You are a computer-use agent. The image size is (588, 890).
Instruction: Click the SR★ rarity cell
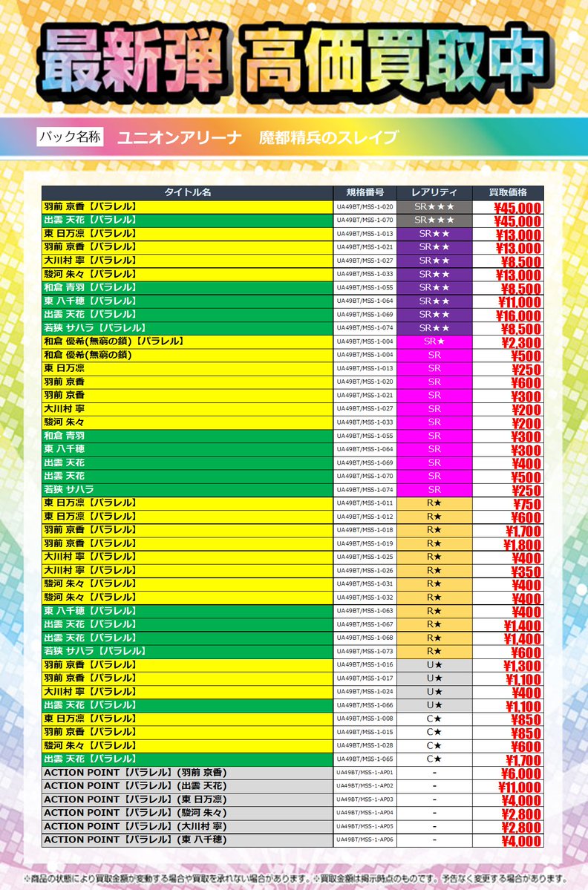tap(434, 341)
